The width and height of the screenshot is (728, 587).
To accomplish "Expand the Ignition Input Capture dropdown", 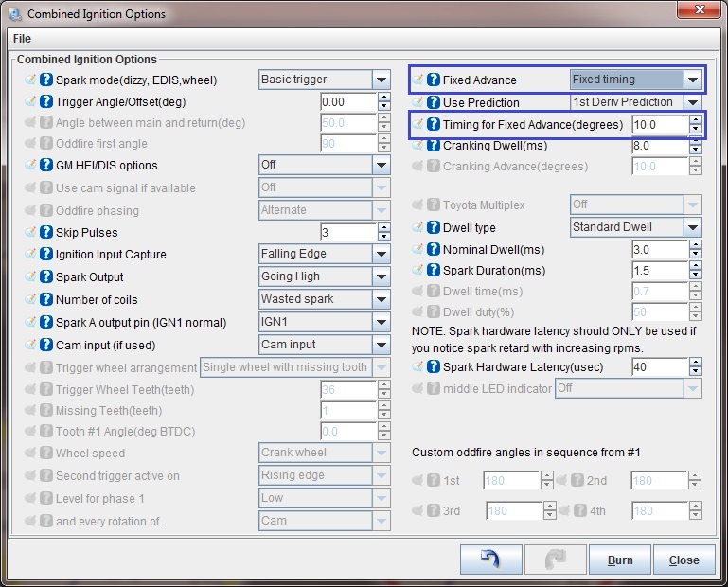I will [x=381, y=254].
